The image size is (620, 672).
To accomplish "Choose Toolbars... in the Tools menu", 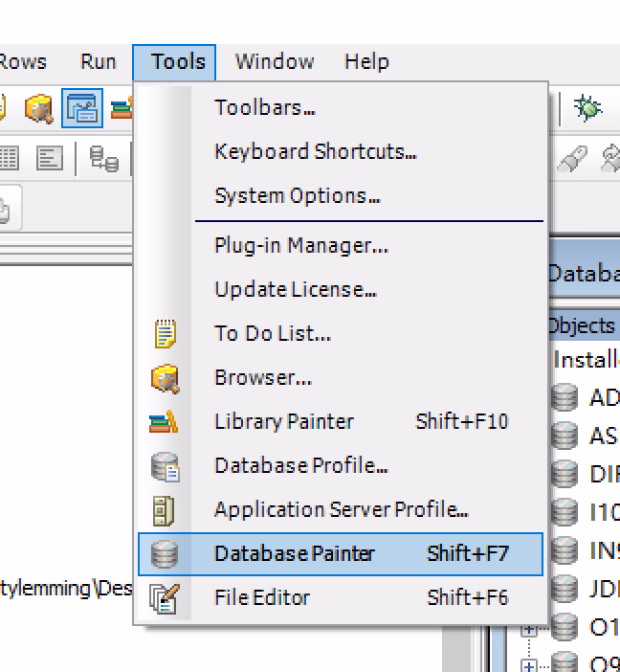I will click(x=265, y=108).
